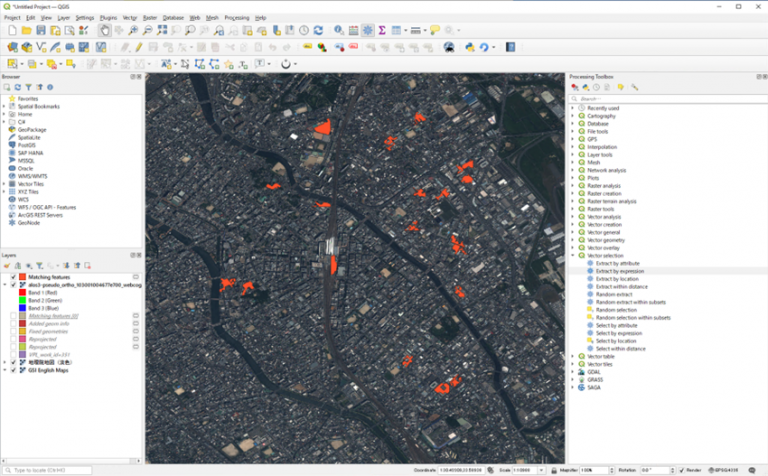Click Band 1 (Red) color swatch

pyautogui.click(x=22, y=292)
